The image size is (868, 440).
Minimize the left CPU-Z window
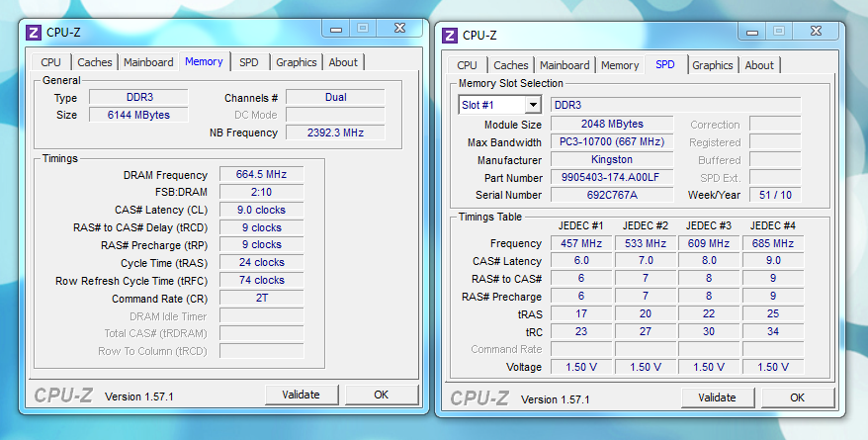coord(336,29)
